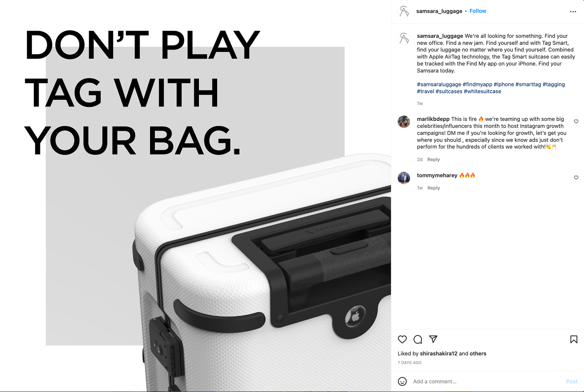Follow samsara_luggage account
This screenshot has width=584, height=392.
coord(478,11)
